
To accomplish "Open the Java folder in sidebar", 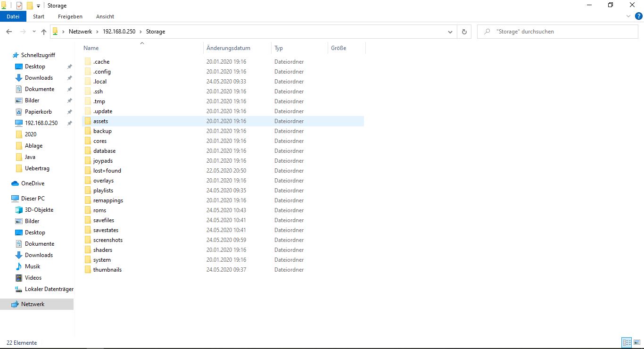I will coord(30,157).
